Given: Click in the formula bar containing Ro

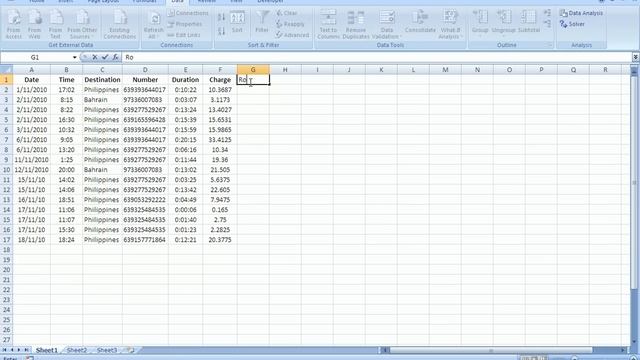Looking at the screenshot, I should 376,58.
